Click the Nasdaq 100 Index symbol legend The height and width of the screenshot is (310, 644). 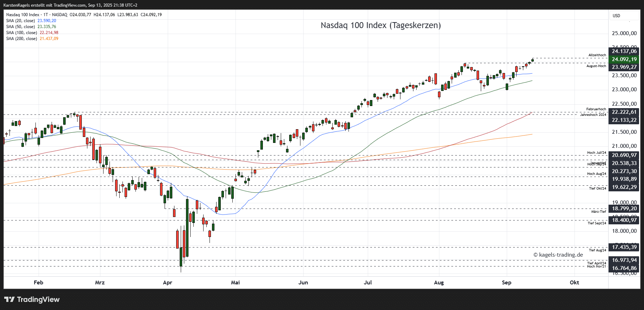point(22,15)
